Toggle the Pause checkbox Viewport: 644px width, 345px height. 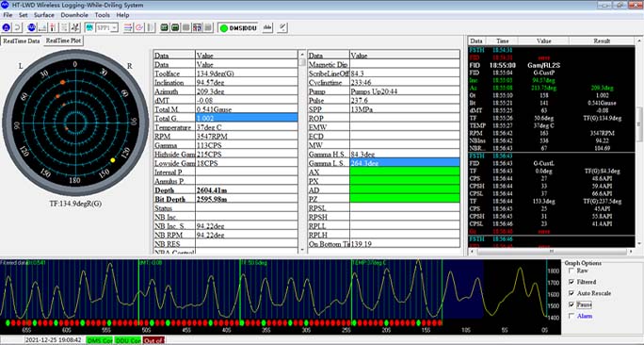pos(572,304)
